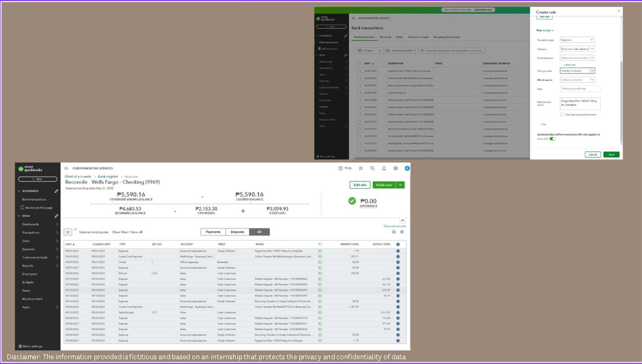Click green bank-match icon on Sales Receipt 1217 row

click(x=320, y=312)
